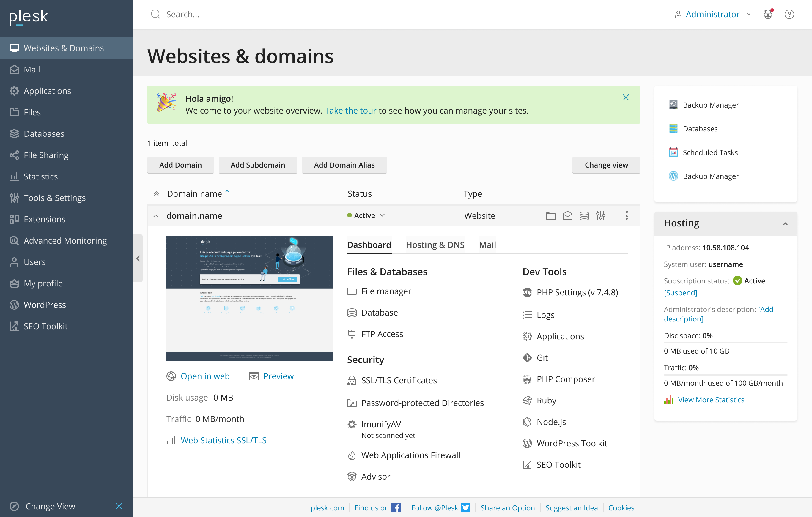Click the Take the tour link
Screen dimensions: 812x517
(x=350, y=111)
